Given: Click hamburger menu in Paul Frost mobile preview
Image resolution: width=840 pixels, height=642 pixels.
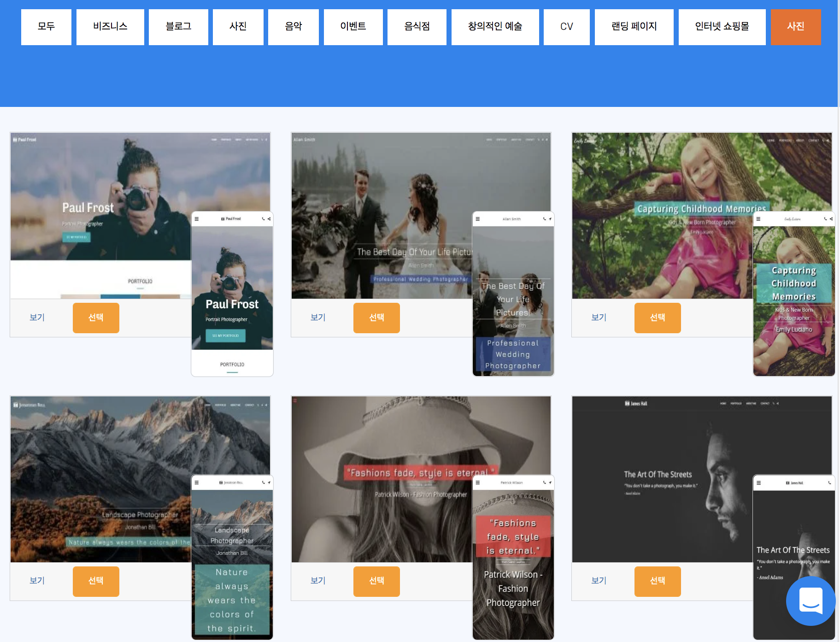Looking at the screenshot, I should [197, 219].
